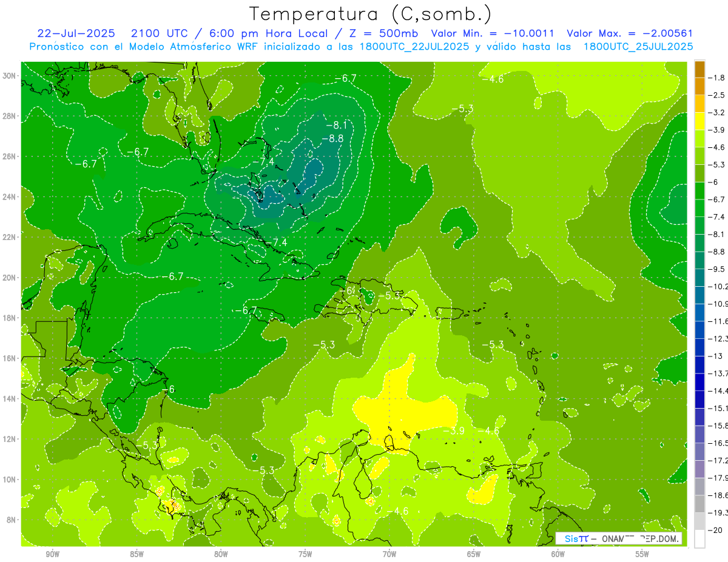Click the "-3.9" contour label on the map
728x562 pixels.
coord(454,430)
